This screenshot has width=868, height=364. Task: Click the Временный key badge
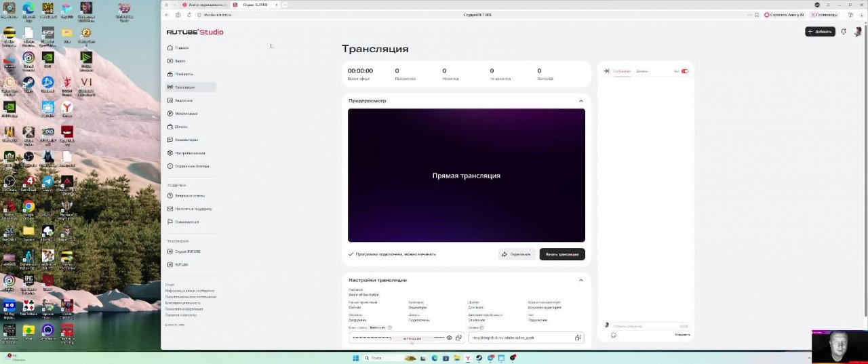point(377,327)
